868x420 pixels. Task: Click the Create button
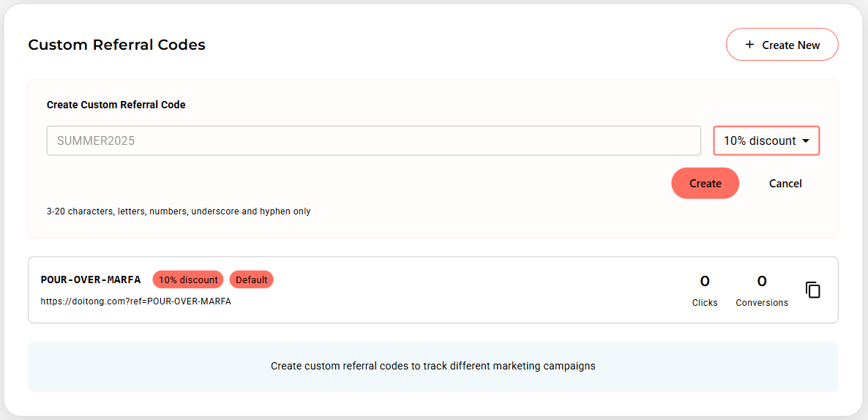click(706, 183)
